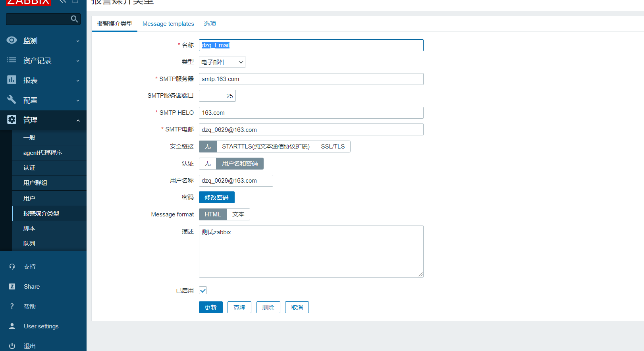Click the Share Z icon
The image size is (644, 351).
12,287
